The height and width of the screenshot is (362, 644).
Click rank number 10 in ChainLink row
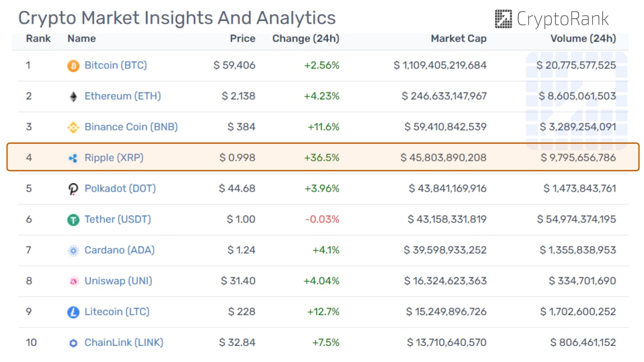(31, 342)
